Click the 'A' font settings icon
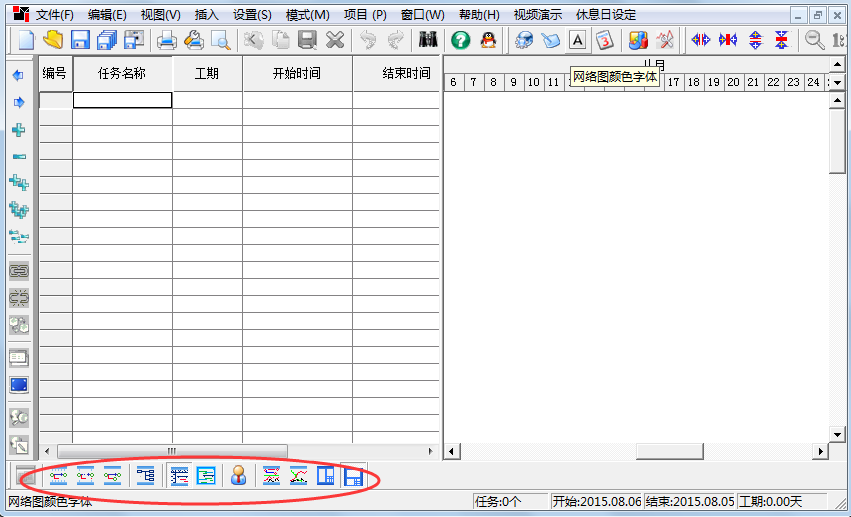Viewport: 851px width, 517px height. (578, 40)
